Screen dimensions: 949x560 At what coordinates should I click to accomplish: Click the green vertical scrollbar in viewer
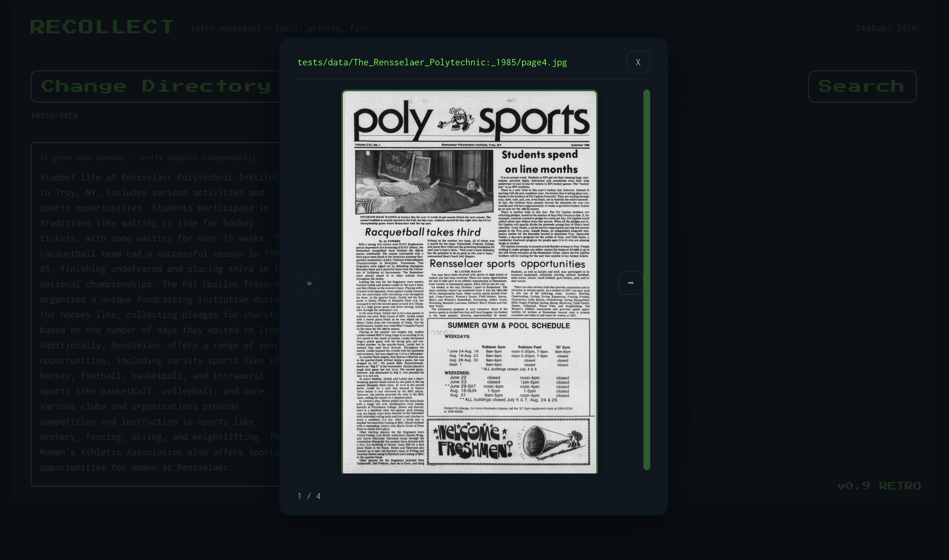pyautogui.click(x=646, y=280)
